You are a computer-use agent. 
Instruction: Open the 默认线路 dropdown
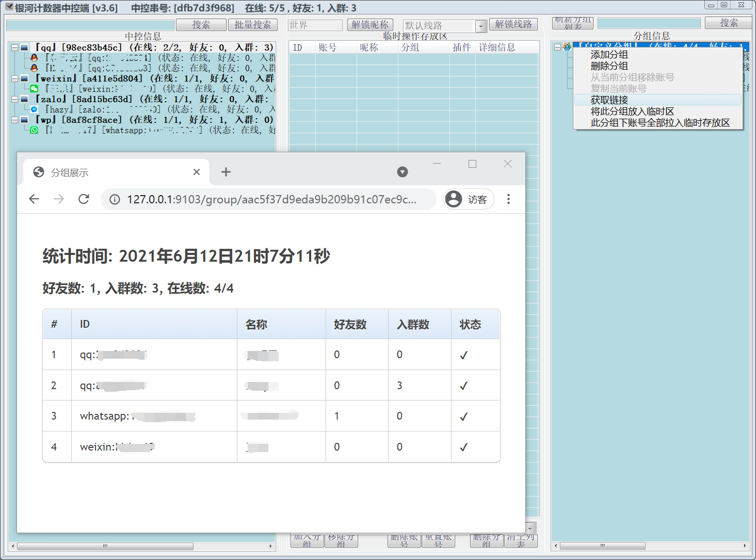[x=481, y=26]
